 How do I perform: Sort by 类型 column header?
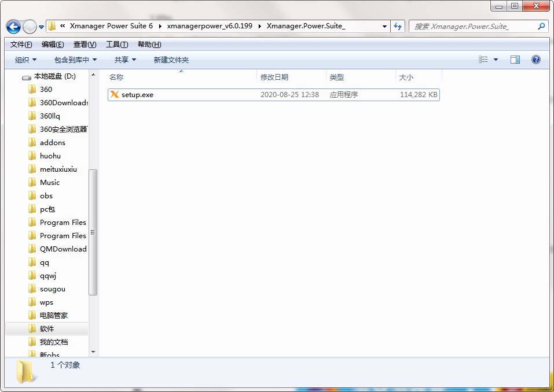[x=361, y=77]
